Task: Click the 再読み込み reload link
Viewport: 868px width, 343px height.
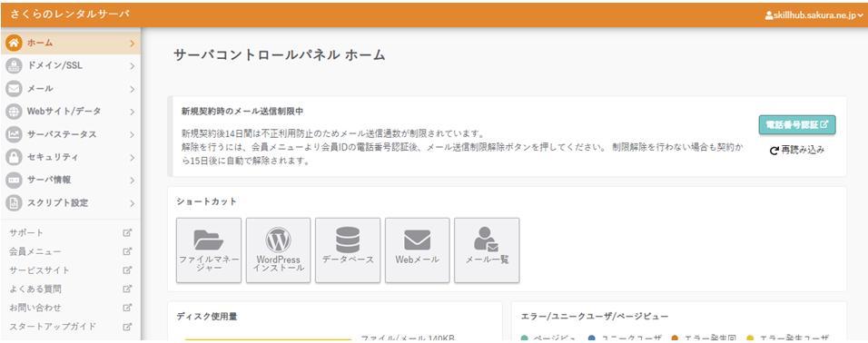Action: click(x=797, y=151)
